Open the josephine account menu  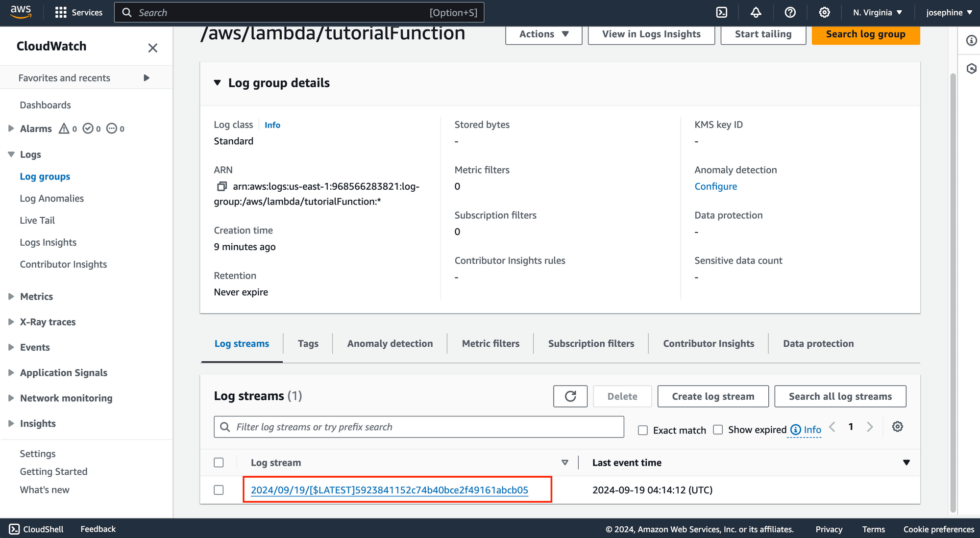click(x=949, y=12)
